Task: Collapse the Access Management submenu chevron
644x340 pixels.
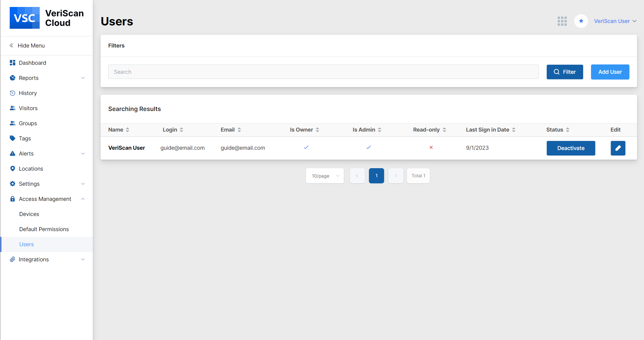Action: [x=83, y=199]
